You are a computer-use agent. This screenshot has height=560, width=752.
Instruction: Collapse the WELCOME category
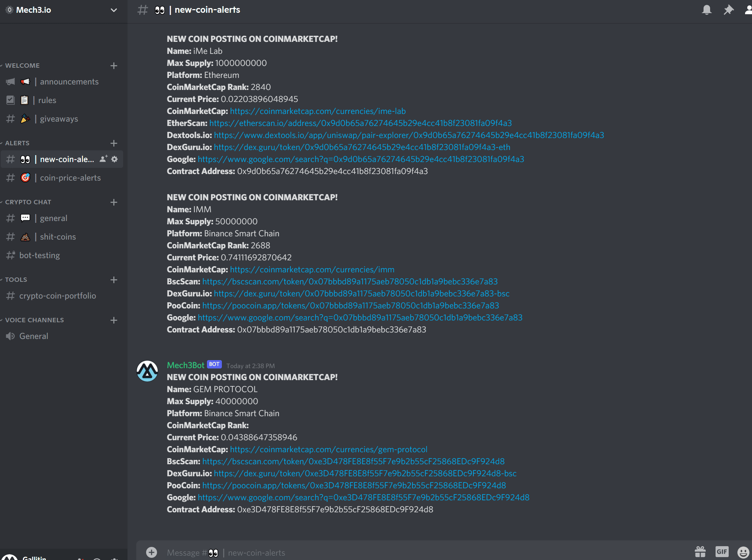(x=22, y=66)
